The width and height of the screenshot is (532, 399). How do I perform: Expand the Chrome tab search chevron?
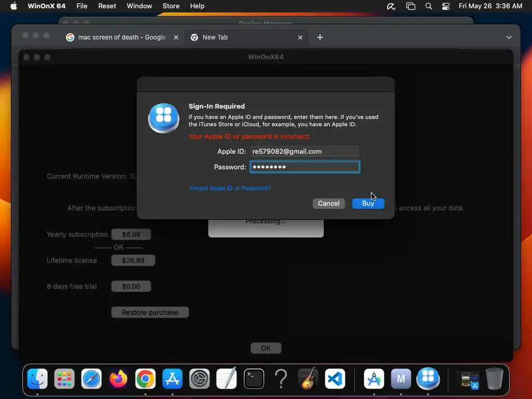[509, 37]
